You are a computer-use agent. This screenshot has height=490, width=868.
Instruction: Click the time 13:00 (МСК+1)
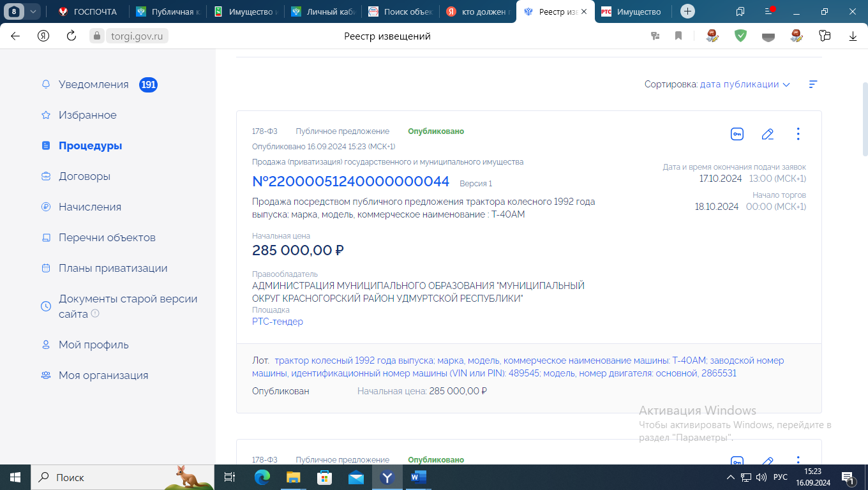point(777,179)
